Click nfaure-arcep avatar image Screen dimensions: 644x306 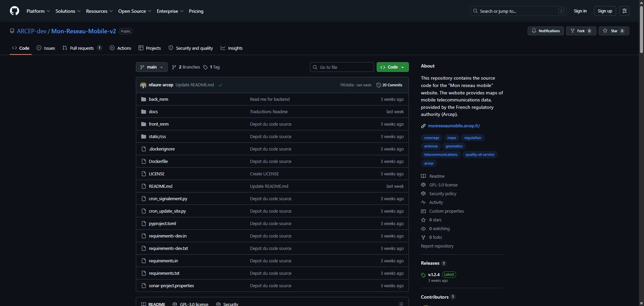click(x=143, y=85)
